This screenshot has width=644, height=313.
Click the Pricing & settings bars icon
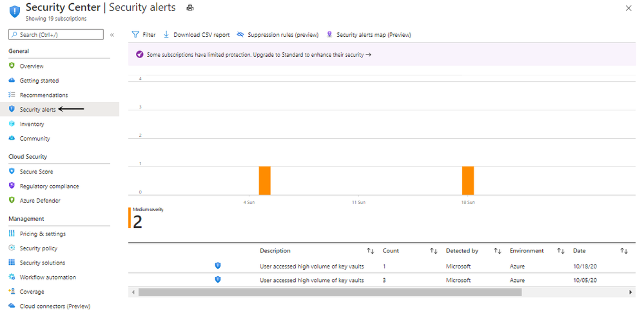pyautogui.click(x=12, y=233)
